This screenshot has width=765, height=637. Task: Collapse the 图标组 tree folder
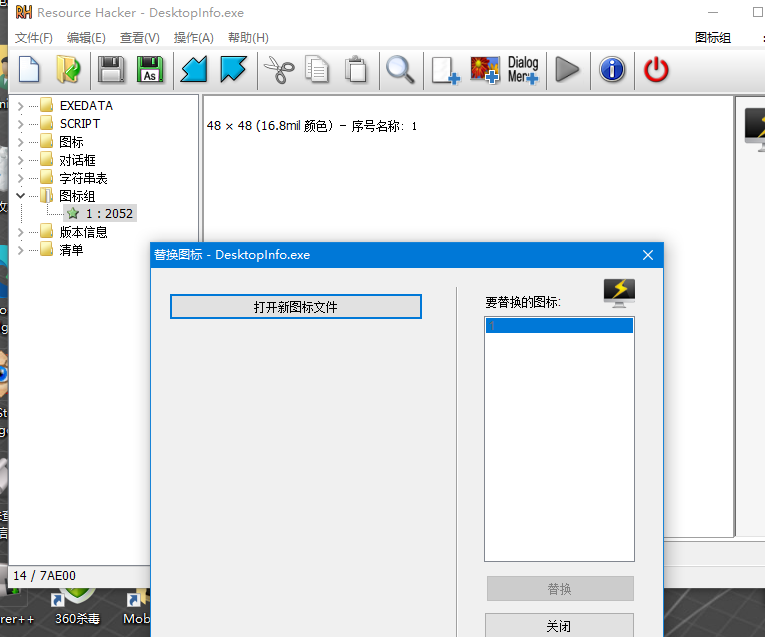click(x=21, y=196)
